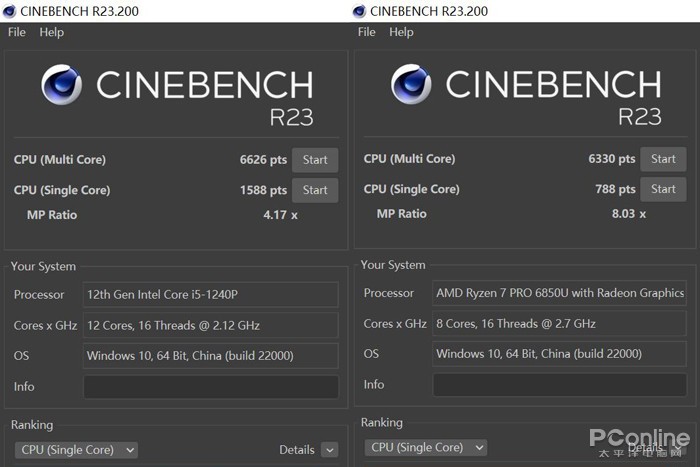Click Cinebench title bar icon in right window

click(359, 11)
